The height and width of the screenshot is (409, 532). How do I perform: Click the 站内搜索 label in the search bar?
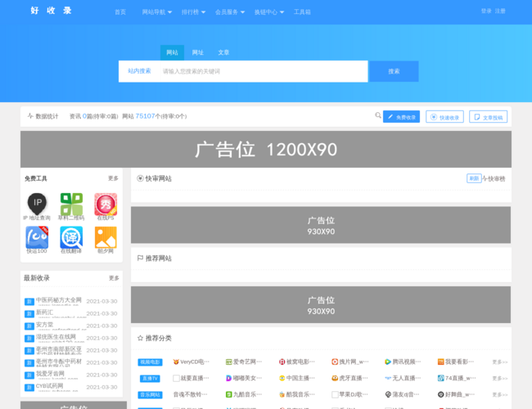pos(139,71)
